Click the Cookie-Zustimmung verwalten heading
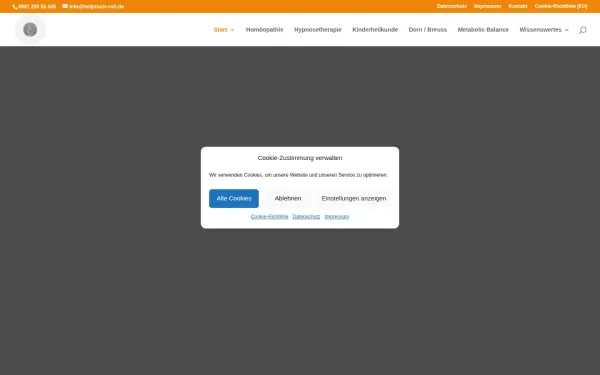Image resolution: width=600 pixels, height=375 pixels. [x=300, y=158]
